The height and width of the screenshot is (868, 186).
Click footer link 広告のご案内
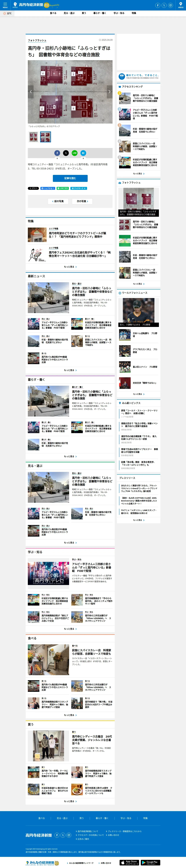coord(83,839)
